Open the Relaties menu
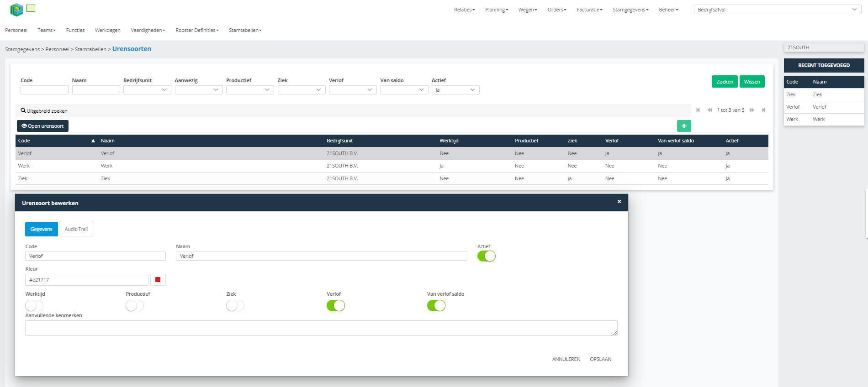 point(465,10)
